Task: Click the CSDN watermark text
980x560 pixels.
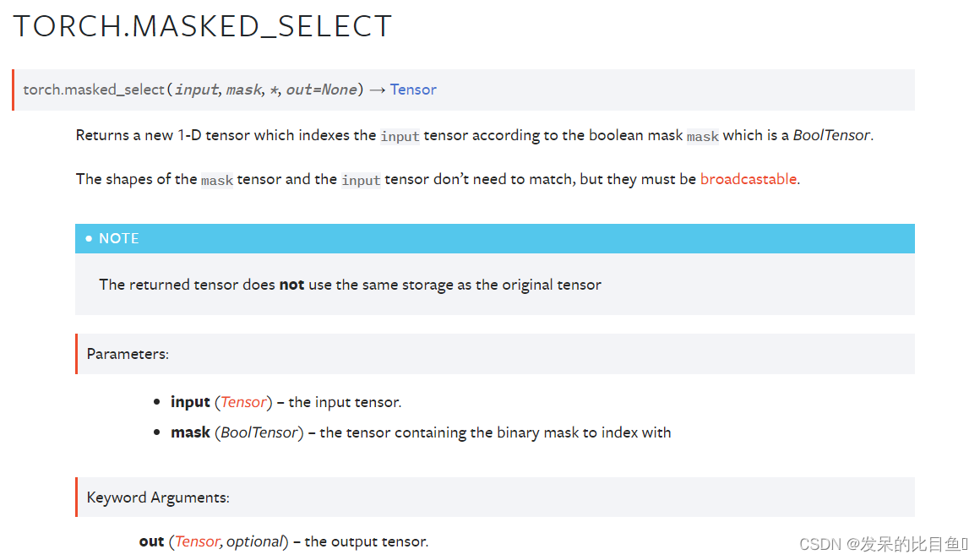Action: (x=883, y=544)
